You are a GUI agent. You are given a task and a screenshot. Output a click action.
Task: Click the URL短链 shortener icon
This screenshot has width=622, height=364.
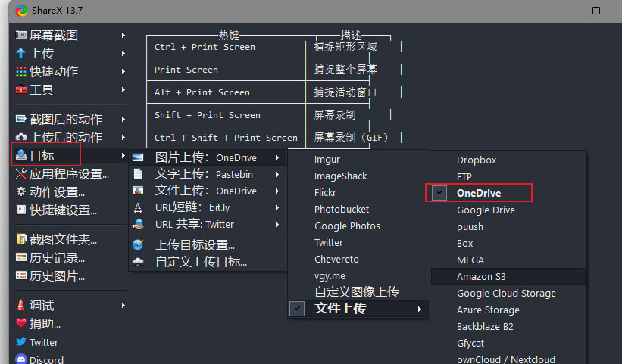click(x=138, y=207)
